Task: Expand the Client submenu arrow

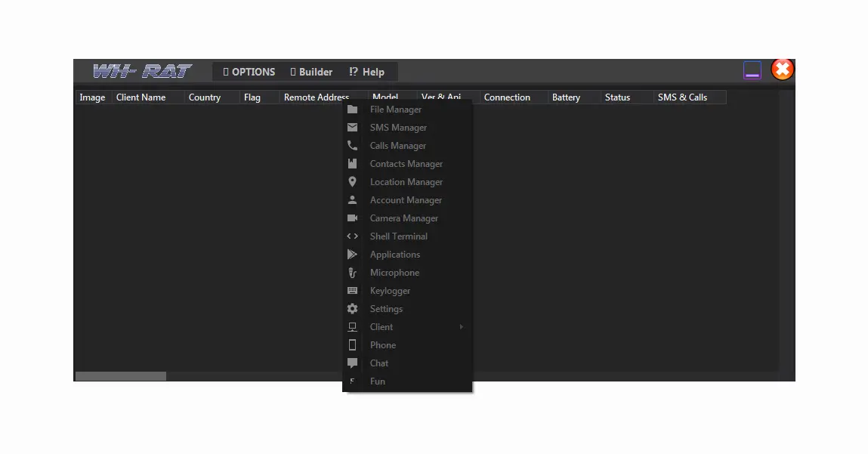Action: click(x=461, y=326)
